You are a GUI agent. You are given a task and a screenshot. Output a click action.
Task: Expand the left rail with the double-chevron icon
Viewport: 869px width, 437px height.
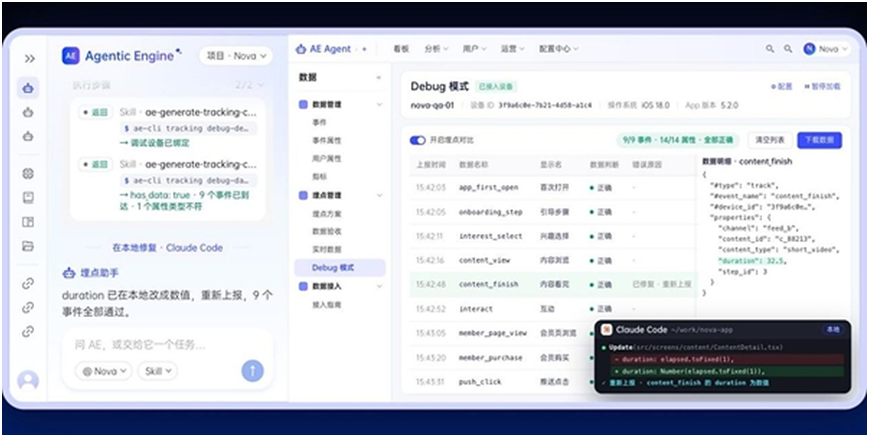pyautogui.click(x=29, y=58)
